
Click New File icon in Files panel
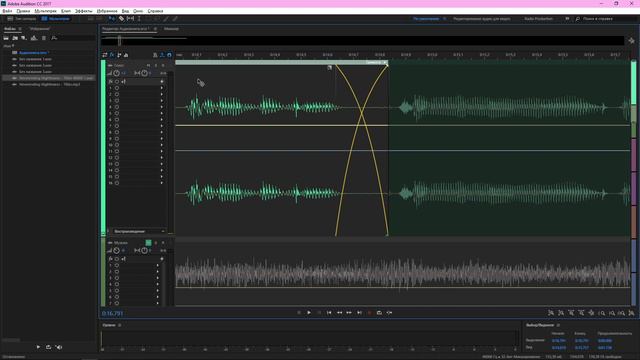pyautogui.click(x=24, y=38)
